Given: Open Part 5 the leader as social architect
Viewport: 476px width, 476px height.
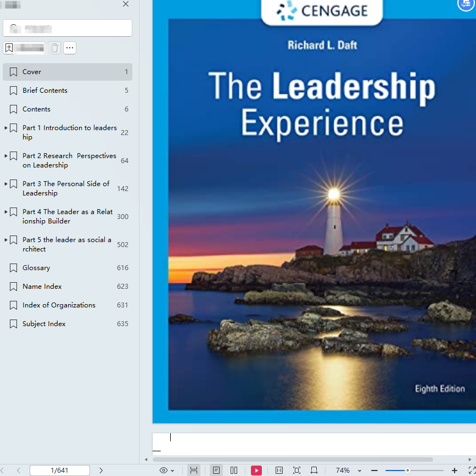Looking at the screenshot, I should pos(67,244).
